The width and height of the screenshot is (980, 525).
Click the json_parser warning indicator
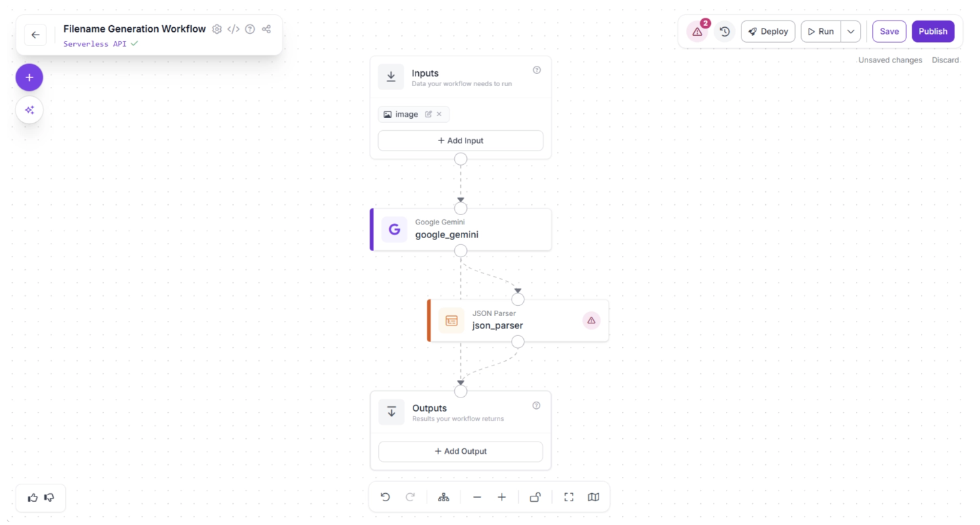pos(591,320)
